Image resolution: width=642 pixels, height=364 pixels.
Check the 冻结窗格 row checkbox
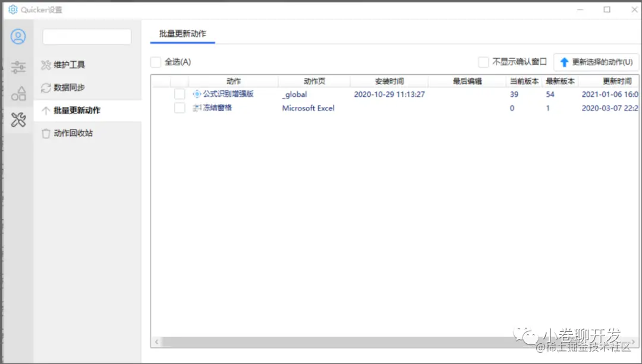(x=180, y=108)
